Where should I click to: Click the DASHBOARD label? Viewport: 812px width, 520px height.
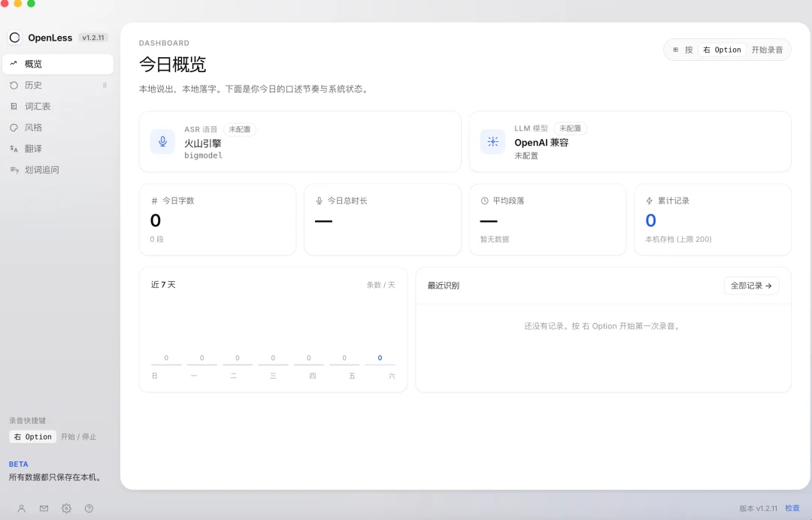[x=164, y=43]
